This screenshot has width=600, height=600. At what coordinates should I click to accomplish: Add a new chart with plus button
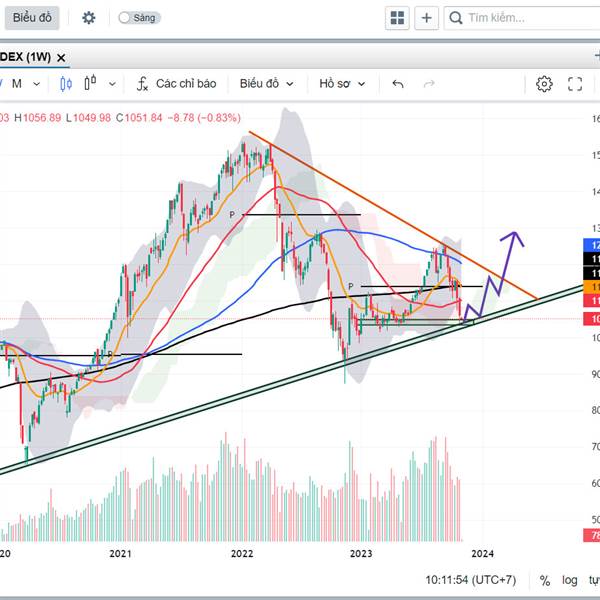coord(426,18)
